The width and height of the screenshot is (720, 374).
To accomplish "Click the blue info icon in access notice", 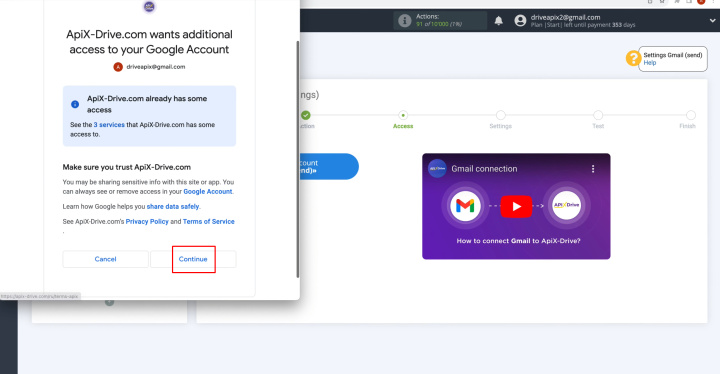I will pos(75,104).
